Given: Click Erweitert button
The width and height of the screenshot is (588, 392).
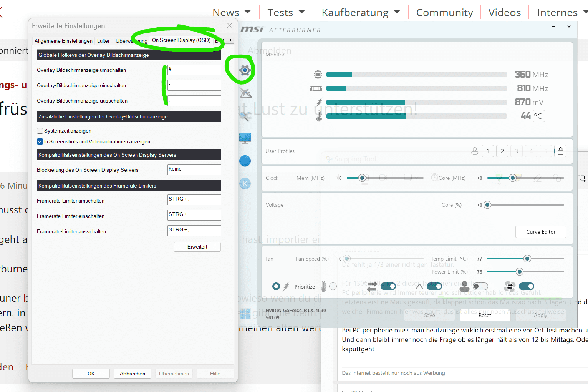Looking at the screenshot, I should 197,247.
